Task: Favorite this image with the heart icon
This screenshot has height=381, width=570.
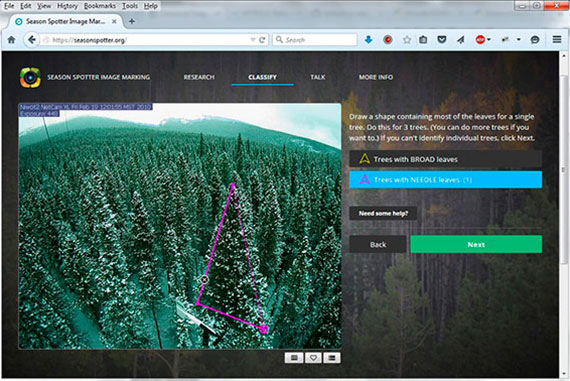Action: point(313,358)
